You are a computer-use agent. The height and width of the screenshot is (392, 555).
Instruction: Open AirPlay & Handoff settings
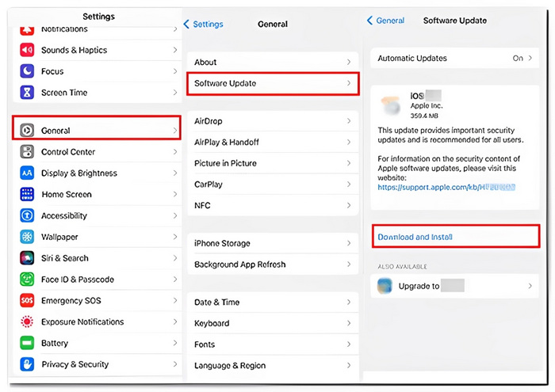[273, 142]
